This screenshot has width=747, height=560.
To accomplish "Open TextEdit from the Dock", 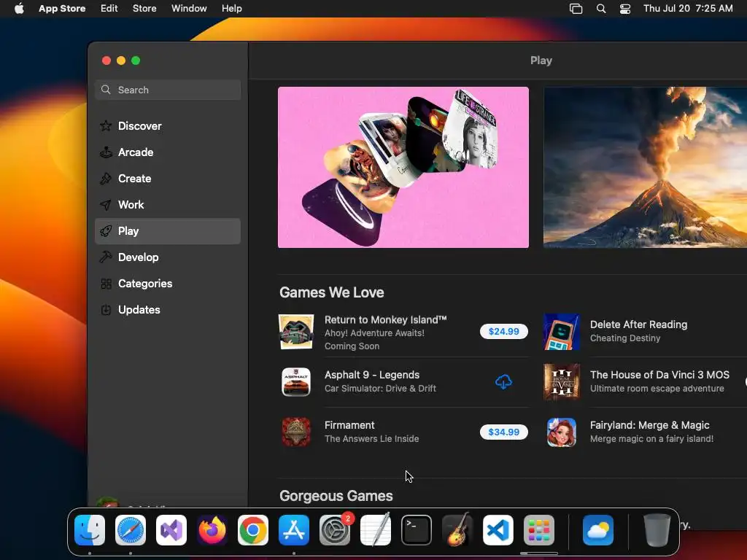I will point(376,530).
